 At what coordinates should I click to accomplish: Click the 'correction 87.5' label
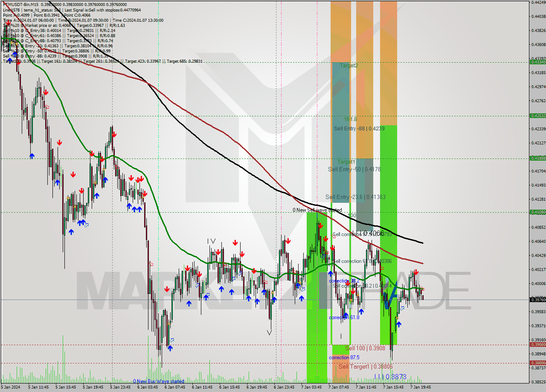(344, 357)
